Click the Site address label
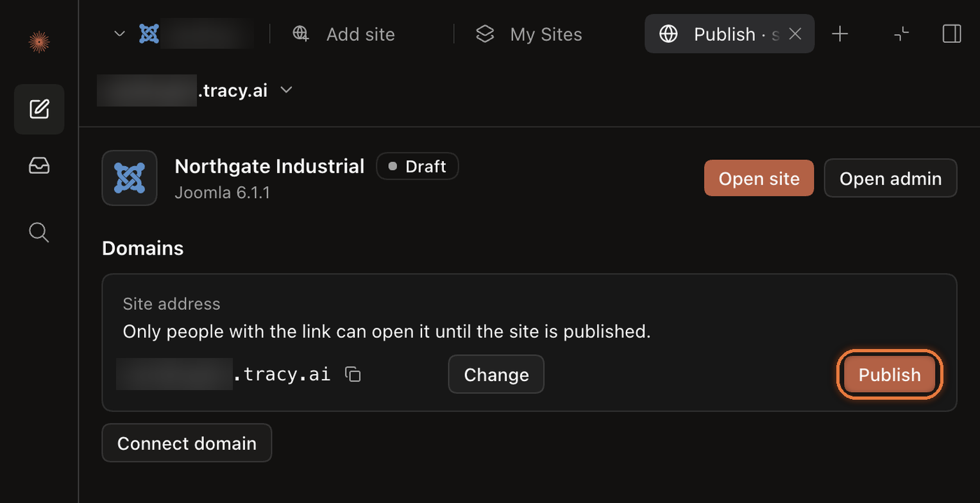The image size is (980, 503). [171, 303]
